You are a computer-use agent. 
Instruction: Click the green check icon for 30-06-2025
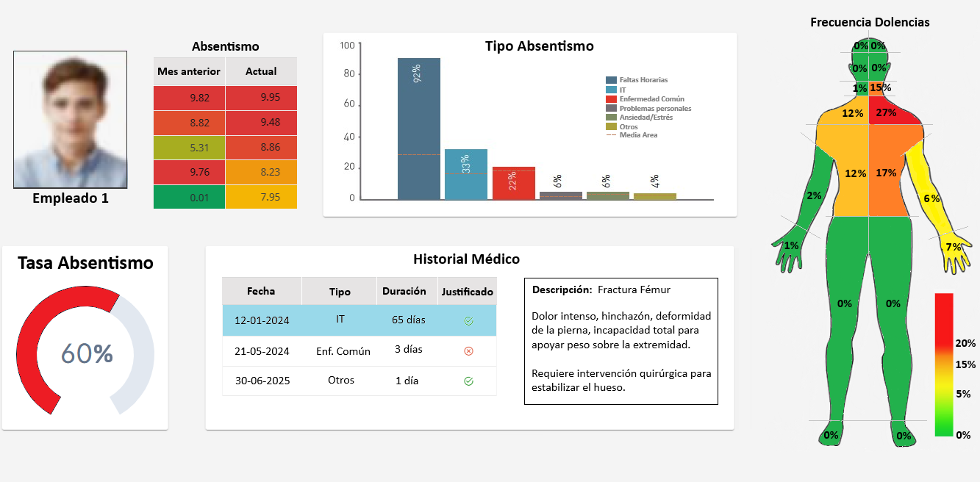coord(468,381)
